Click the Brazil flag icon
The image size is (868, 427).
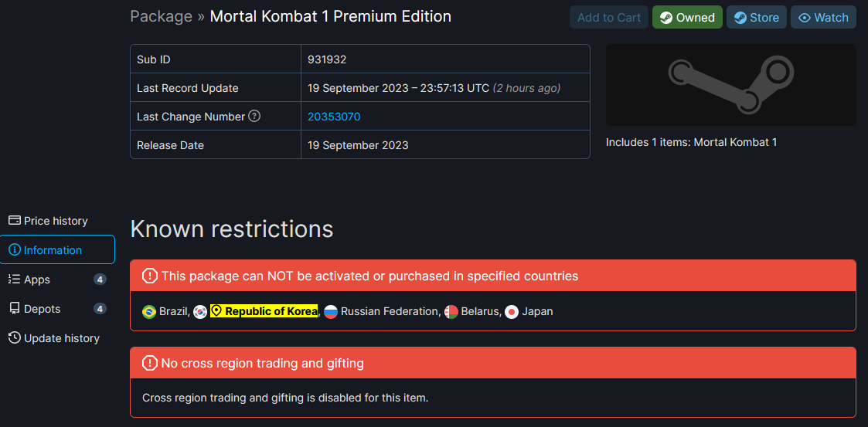click(149, 312)
